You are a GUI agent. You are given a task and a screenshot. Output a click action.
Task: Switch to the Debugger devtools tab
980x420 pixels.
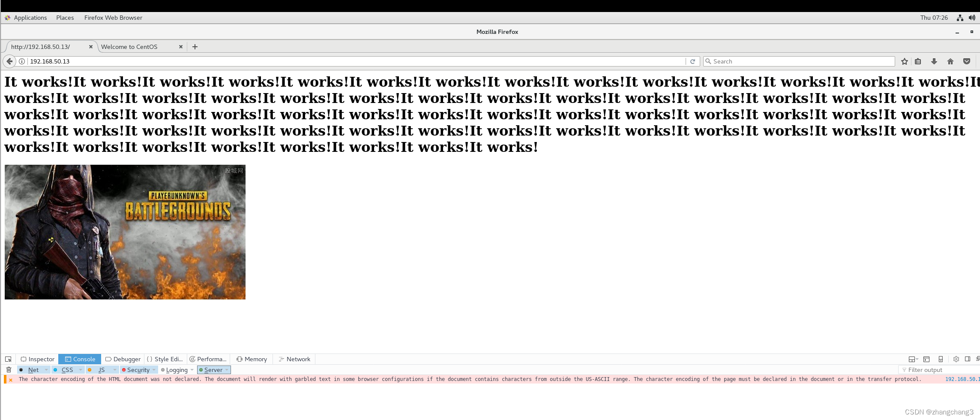coord(123,359)
